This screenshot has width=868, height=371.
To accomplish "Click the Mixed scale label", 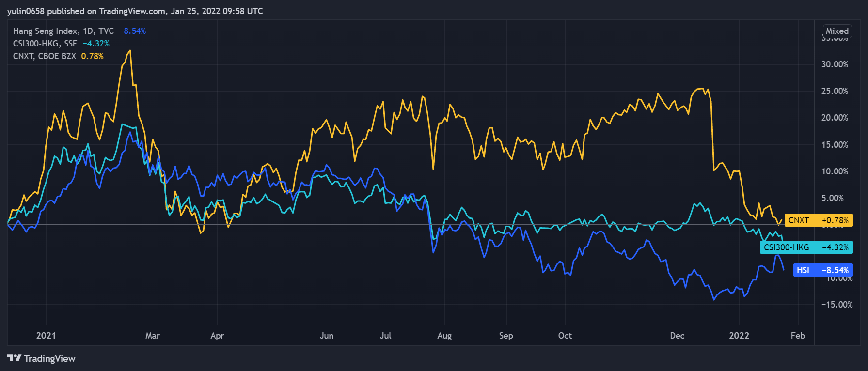I will click(x=837, y=31).
